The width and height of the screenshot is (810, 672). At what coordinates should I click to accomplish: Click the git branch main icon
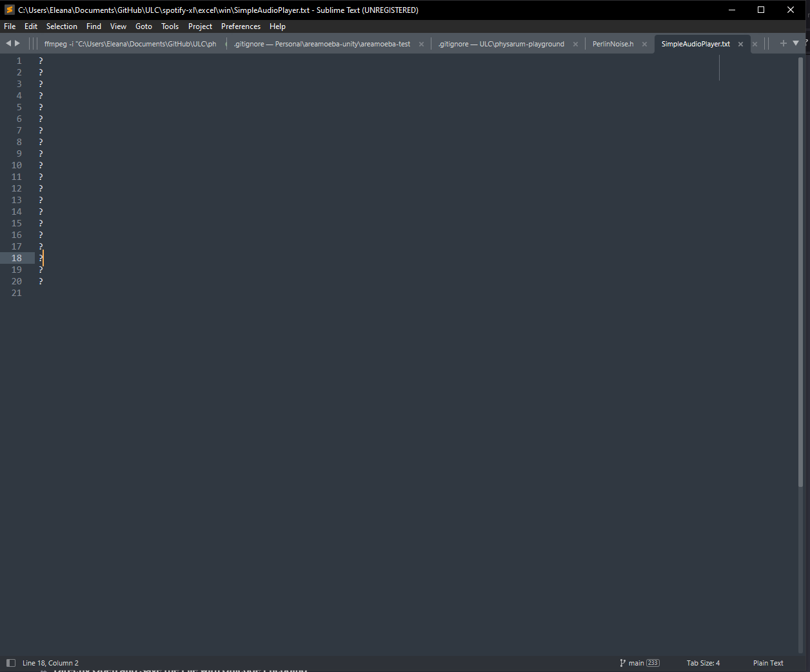623,663
